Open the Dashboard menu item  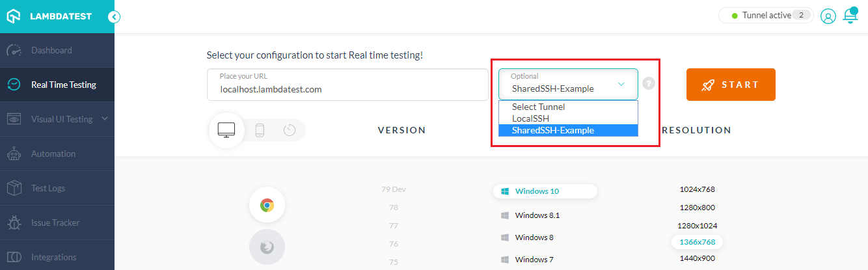51,50
